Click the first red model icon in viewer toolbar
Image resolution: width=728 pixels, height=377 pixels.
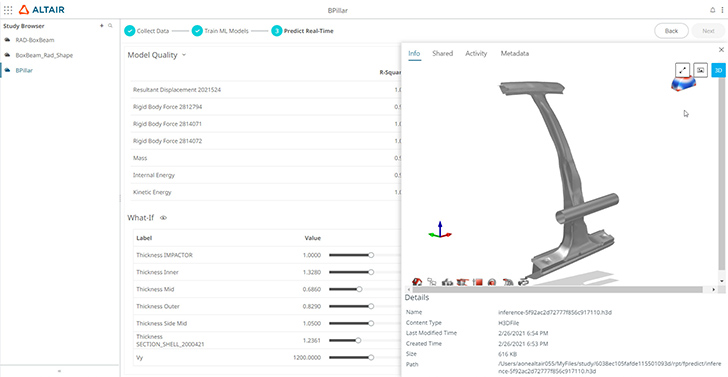[417, 281]
